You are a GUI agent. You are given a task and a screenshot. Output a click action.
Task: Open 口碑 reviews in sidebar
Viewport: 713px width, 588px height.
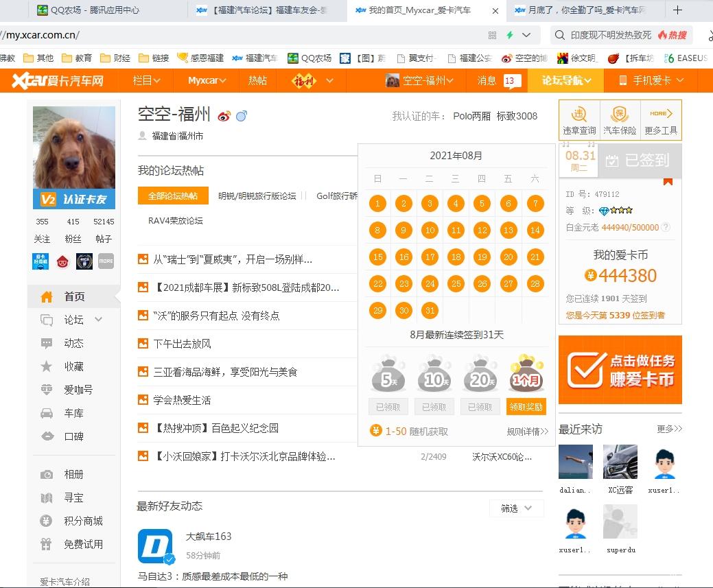[x=73, y=436]
